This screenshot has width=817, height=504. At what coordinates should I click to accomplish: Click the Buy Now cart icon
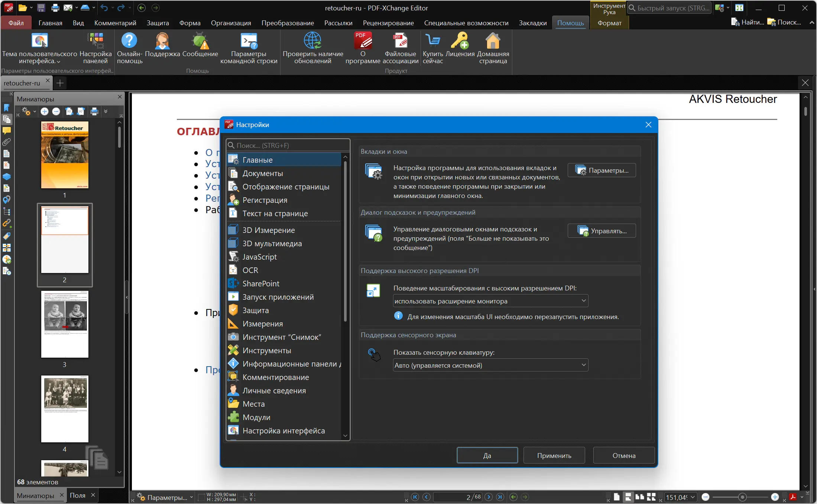433,41
